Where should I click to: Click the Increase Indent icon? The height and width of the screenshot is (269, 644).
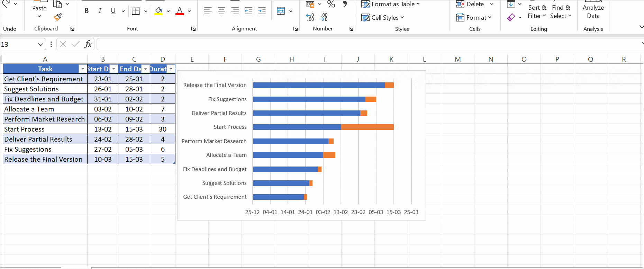(262, 11)
